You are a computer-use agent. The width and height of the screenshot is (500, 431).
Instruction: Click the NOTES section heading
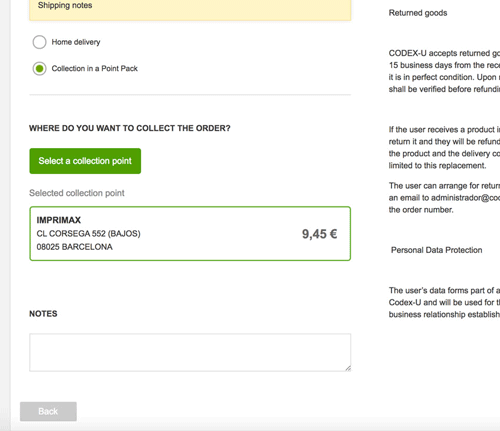point(43,314)
